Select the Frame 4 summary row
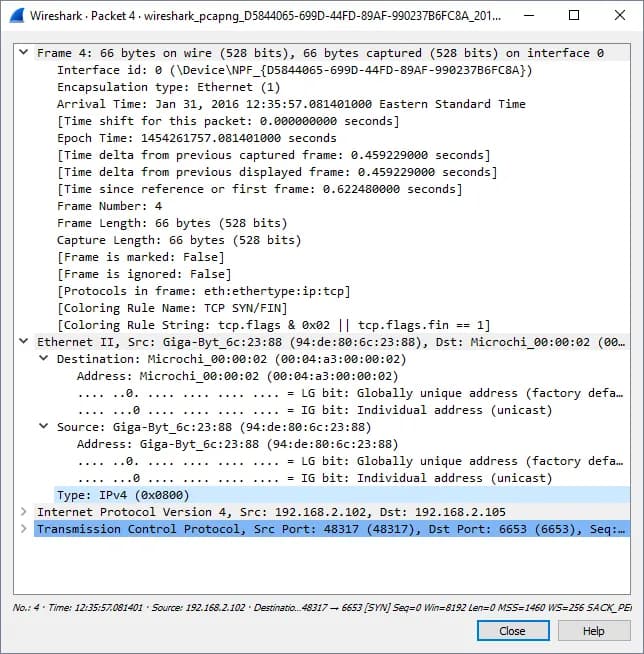 click(x=332, y=53)
